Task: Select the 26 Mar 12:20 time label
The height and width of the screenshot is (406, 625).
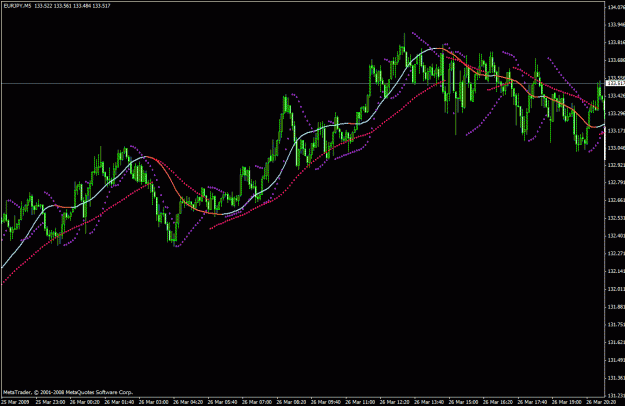Action: pos(394,402)
